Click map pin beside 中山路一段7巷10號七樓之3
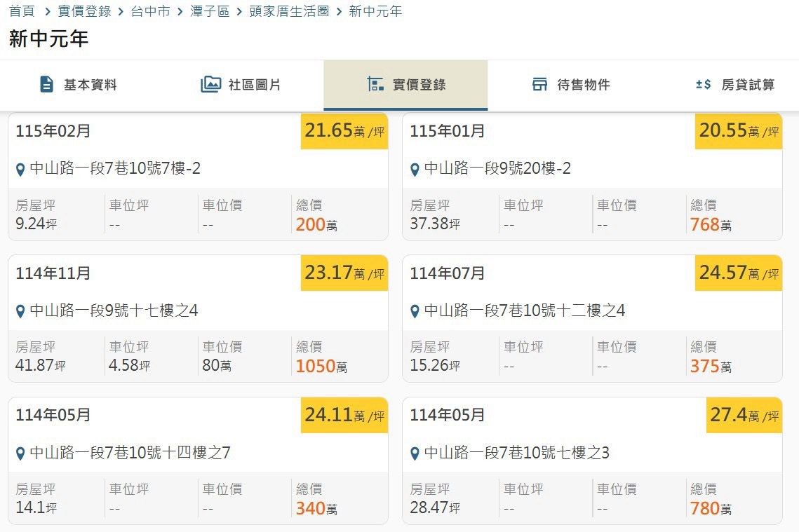Image resolution: width=799 pixels, height=532 pixels. point(415,453)
